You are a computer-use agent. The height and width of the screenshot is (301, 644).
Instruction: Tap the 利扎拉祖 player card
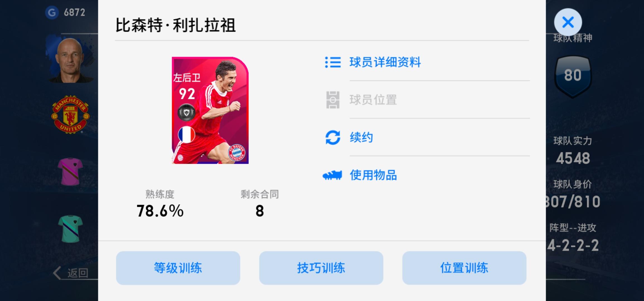tap(210, 110)
